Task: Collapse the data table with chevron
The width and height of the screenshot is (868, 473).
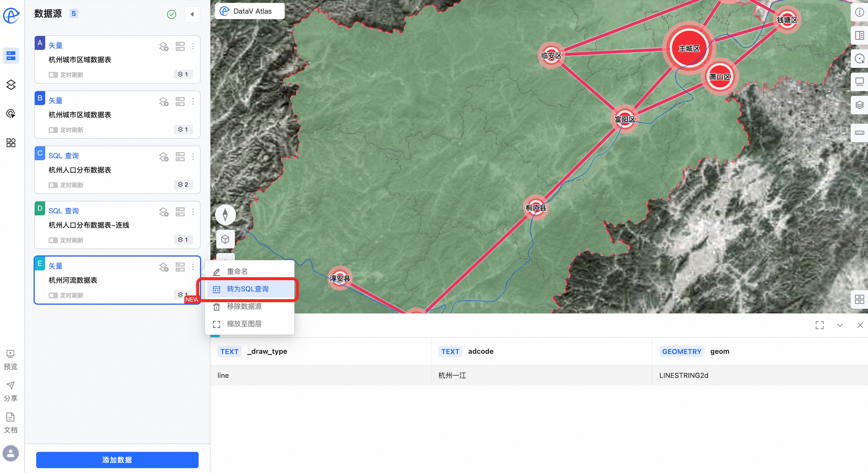Action: pyautogui.click(x=840, y=325)
